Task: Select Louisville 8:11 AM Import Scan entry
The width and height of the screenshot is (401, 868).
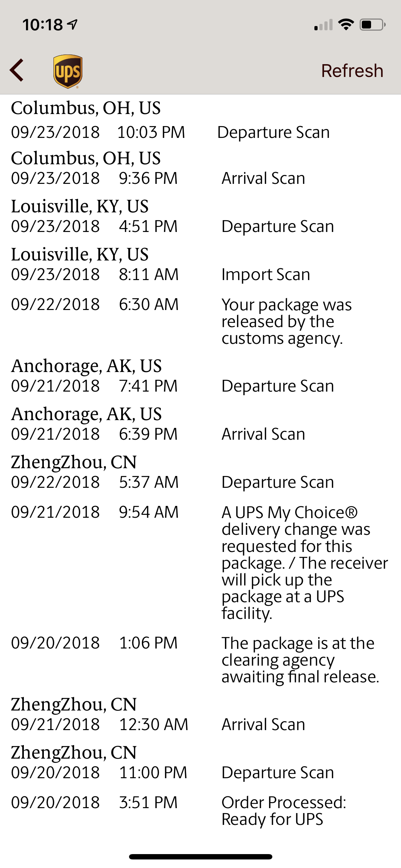Action: [200, 264]
